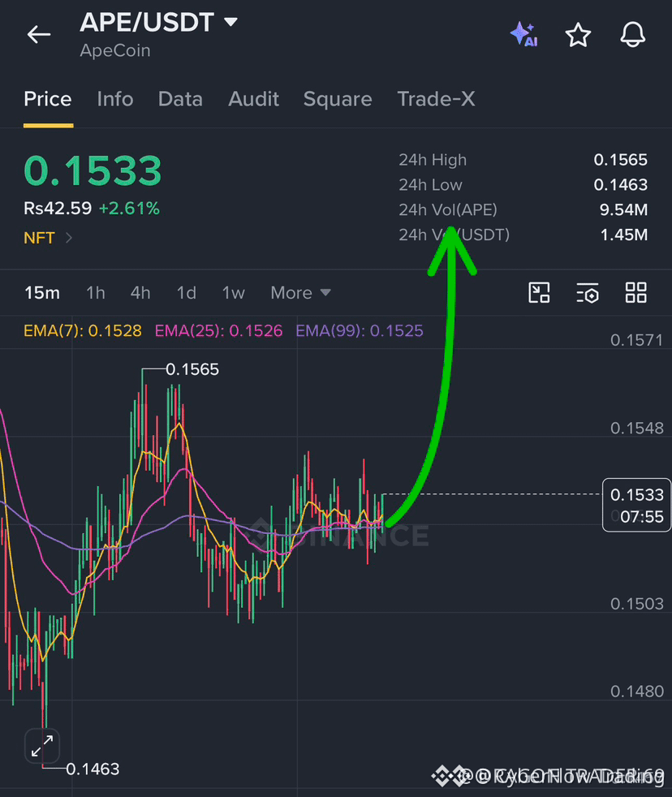672x797 pixels.
Task: Tap the 24h High value 0.1565
Action: click(x=621, y=160)
